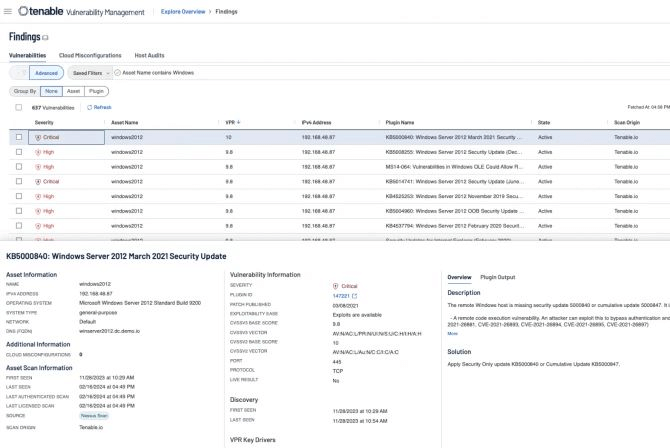Check the box for the KB5000840 row

click(x=19, y=137)
